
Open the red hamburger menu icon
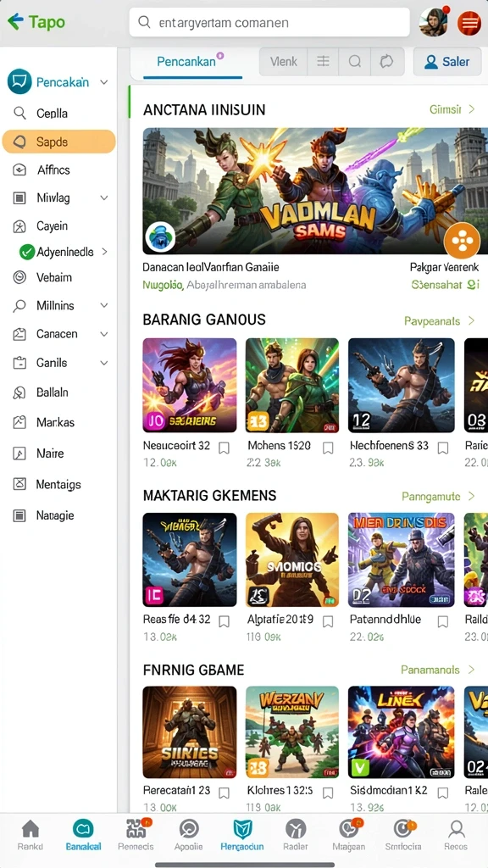[469, 23]
